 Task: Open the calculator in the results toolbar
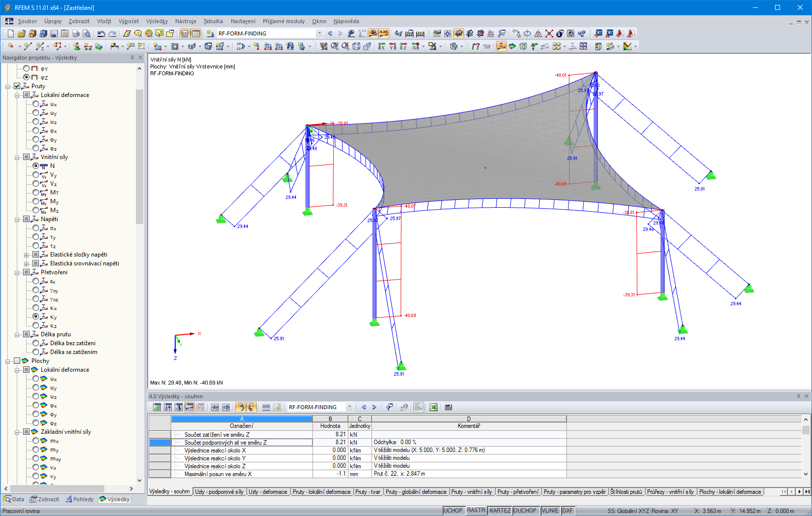pos(448,407)
